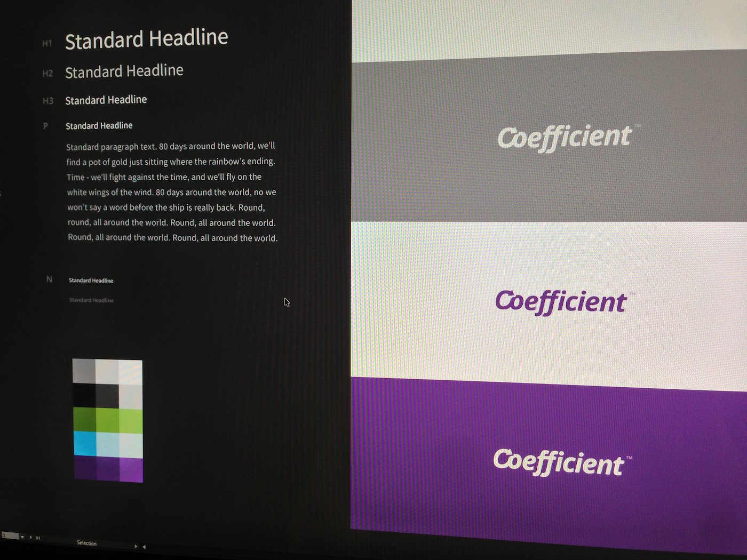Select the bold Standard Headline beside P
747x560 pixels.
point(99,126)
